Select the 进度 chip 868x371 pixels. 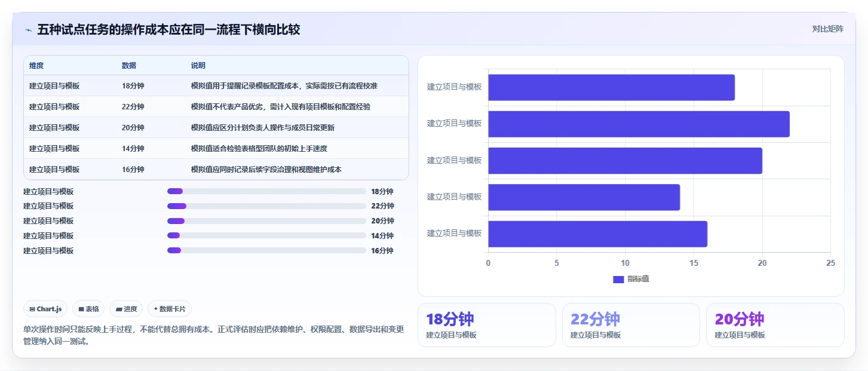[x=126, y=309]
